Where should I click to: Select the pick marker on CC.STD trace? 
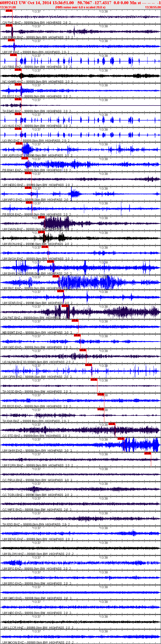click(x=112, y=424)
